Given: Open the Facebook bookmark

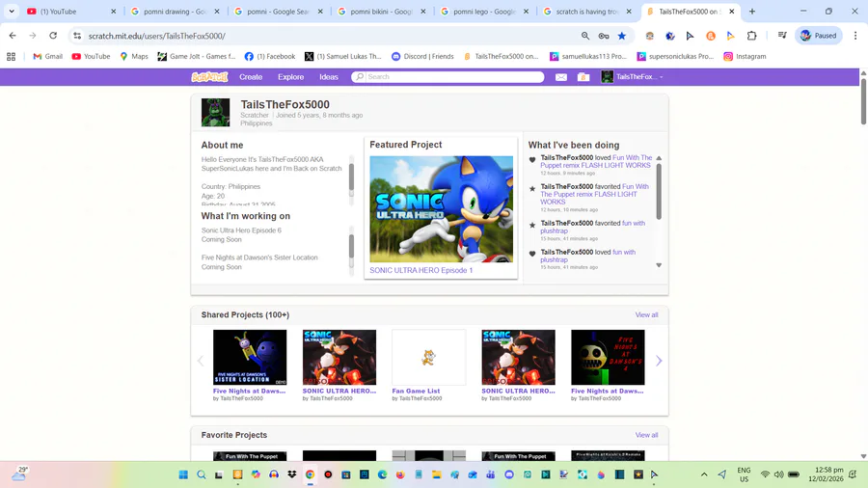Looking at the screenshot, I should (x=270, y=56).
